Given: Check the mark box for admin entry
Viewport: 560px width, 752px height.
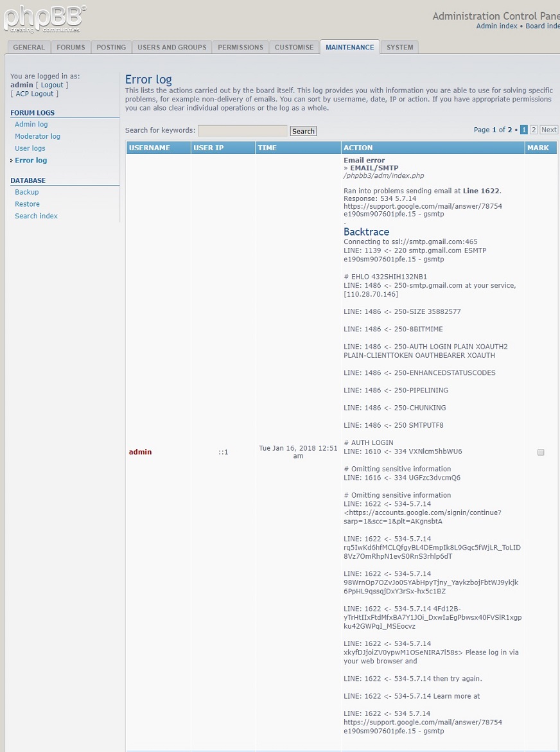Looking at the screenshot, I should pos(541,452).
